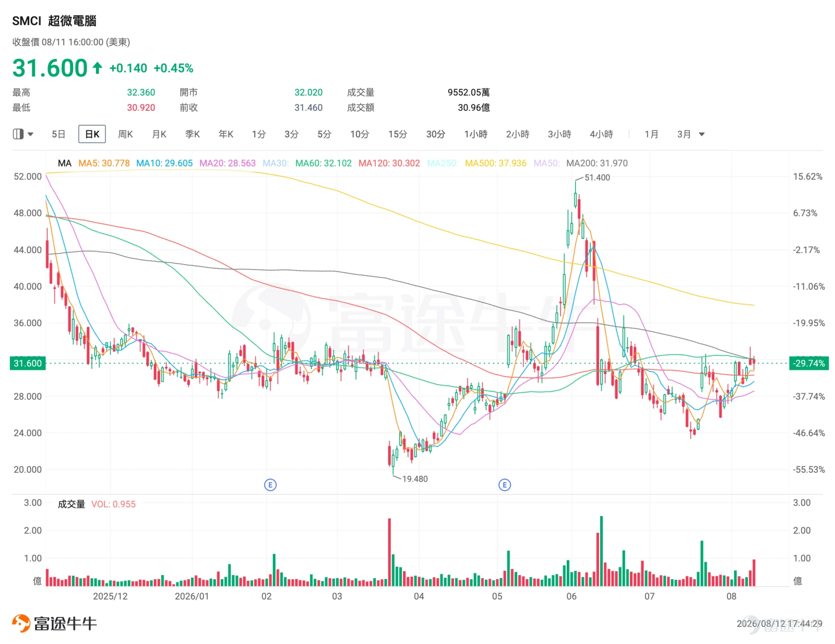Click the 51.400 high price annotation
Image resolution: width=835 pixels, height=644 pixels.
(x=597, y=177)
